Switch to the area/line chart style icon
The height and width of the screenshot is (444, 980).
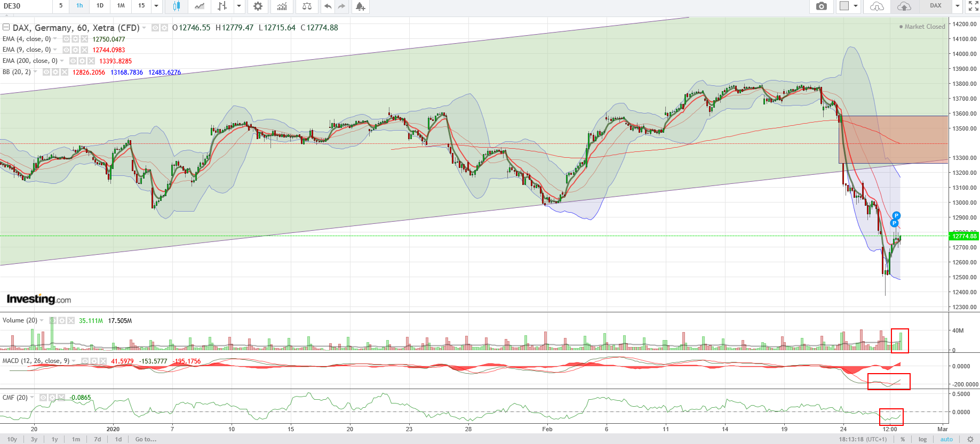[200, 6]
